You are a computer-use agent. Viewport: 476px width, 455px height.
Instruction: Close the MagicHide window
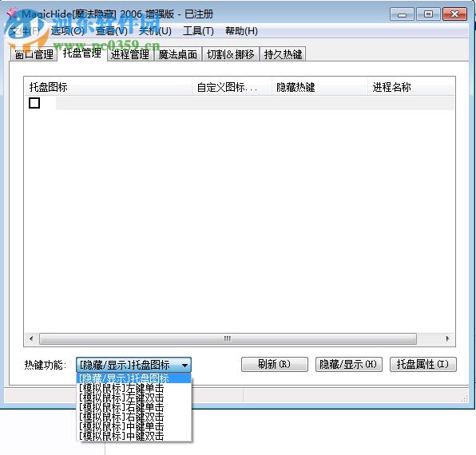point(454,14)
